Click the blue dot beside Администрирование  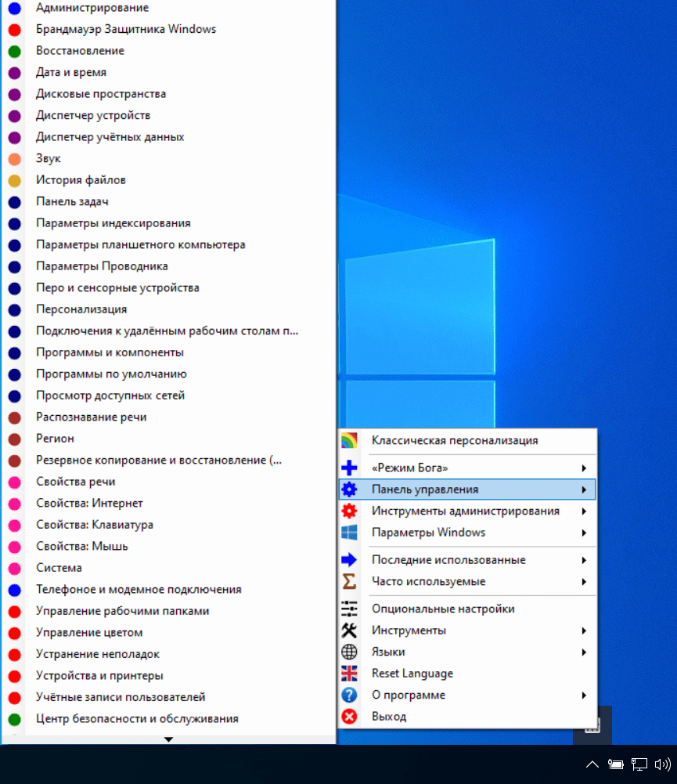click(15, 8)
